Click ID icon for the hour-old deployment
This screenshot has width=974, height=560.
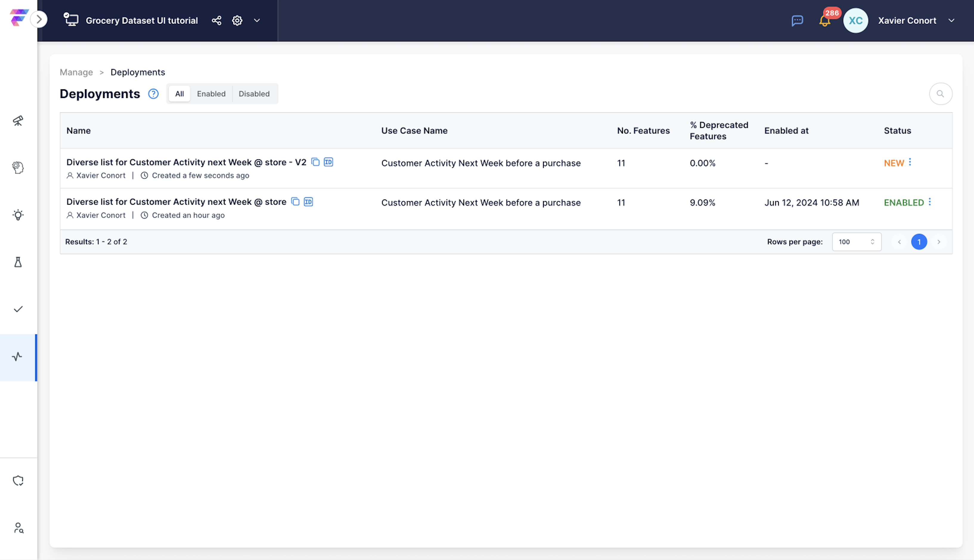tap(308, 202)
